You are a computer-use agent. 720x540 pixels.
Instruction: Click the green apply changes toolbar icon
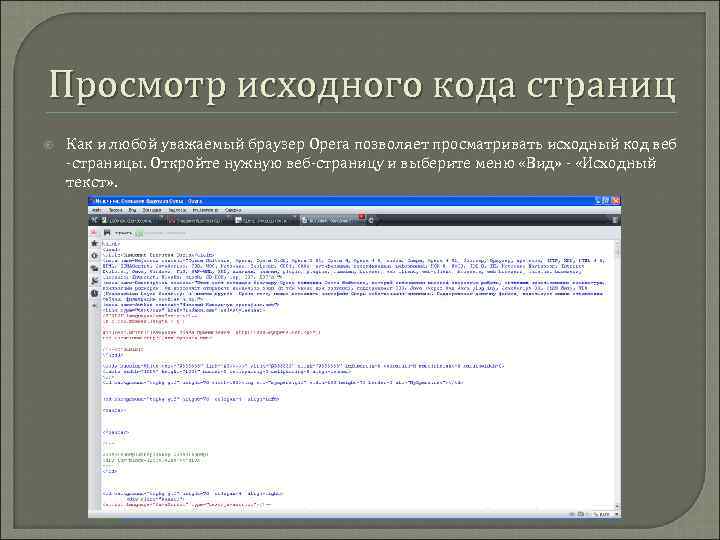click(139, 233)
